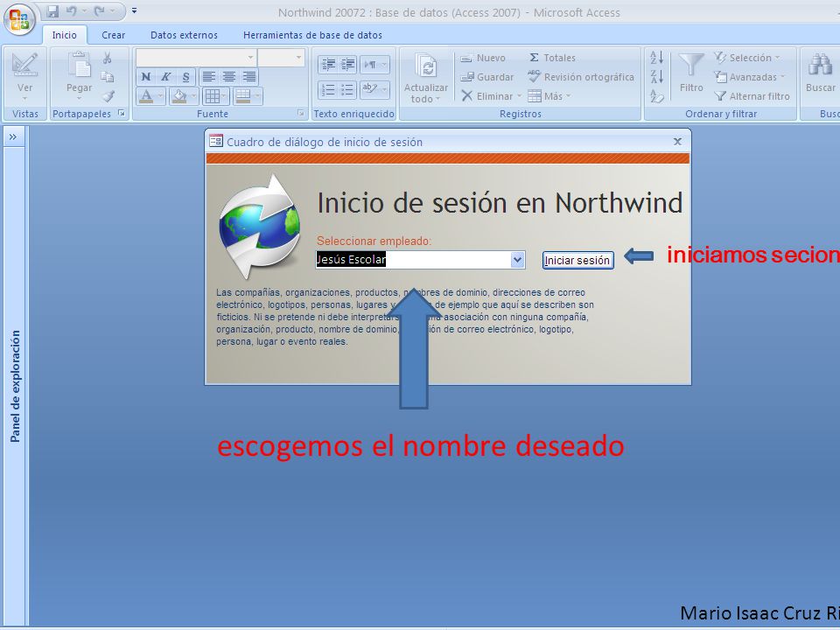Redo with the Quick Access arrow
Viewport: 840px width, 630px height.
click(100, 10)
